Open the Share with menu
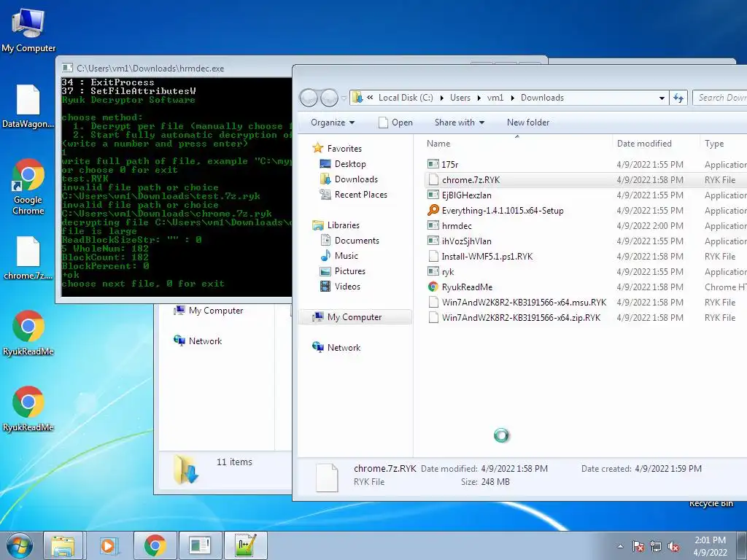Image resolution: width=747 pixels, height=560 pixels. coord(460,122)
